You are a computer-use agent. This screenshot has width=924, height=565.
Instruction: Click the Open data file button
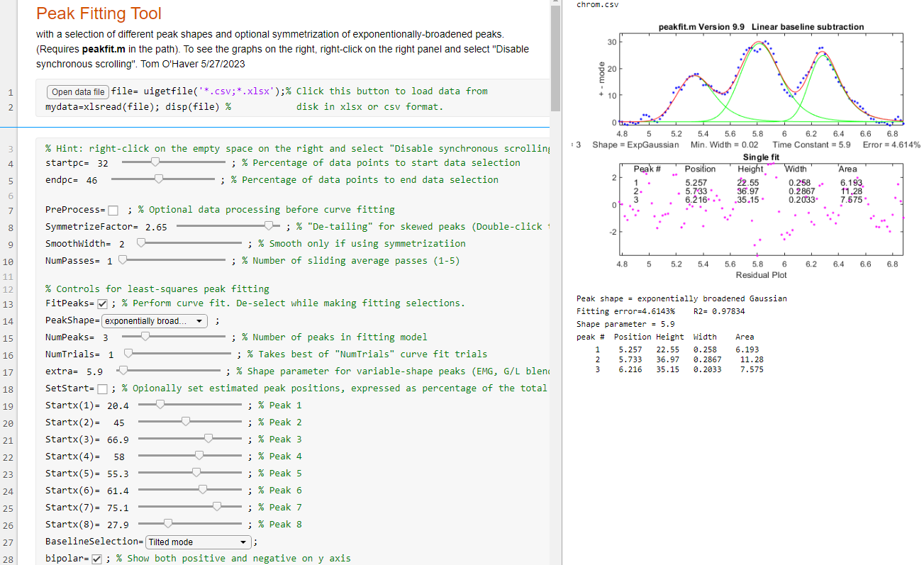78,91
